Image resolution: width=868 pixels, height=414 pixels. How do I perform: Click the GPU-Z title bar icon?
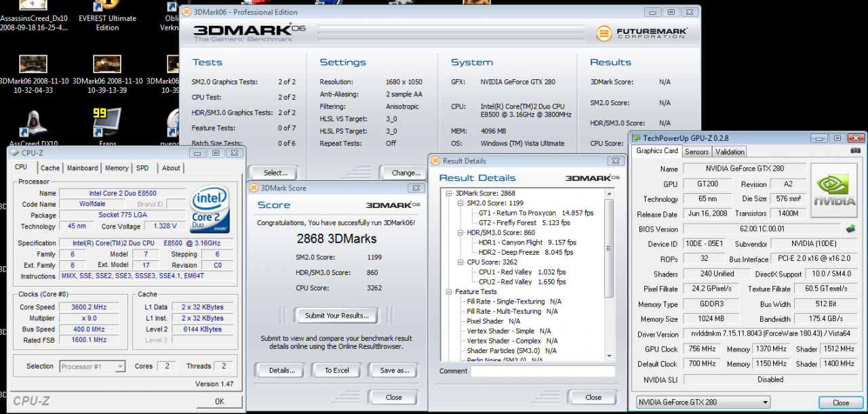[x=636, y=138]
